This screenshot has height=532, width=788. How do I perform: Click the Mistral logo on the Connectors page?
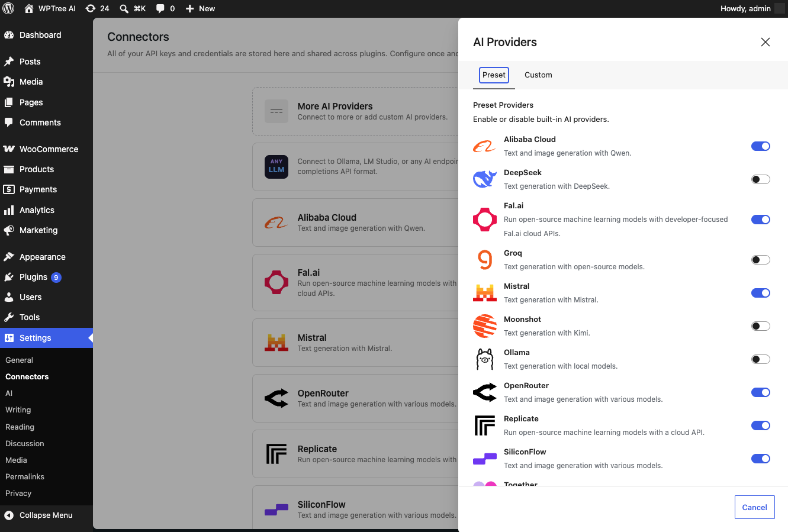276,343
